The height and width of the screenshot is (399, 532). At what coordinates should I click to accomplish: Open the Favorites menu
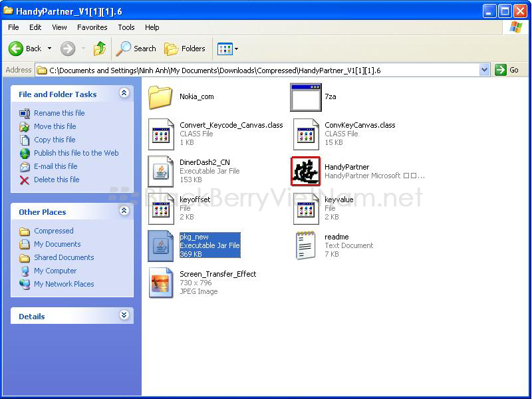92,27
